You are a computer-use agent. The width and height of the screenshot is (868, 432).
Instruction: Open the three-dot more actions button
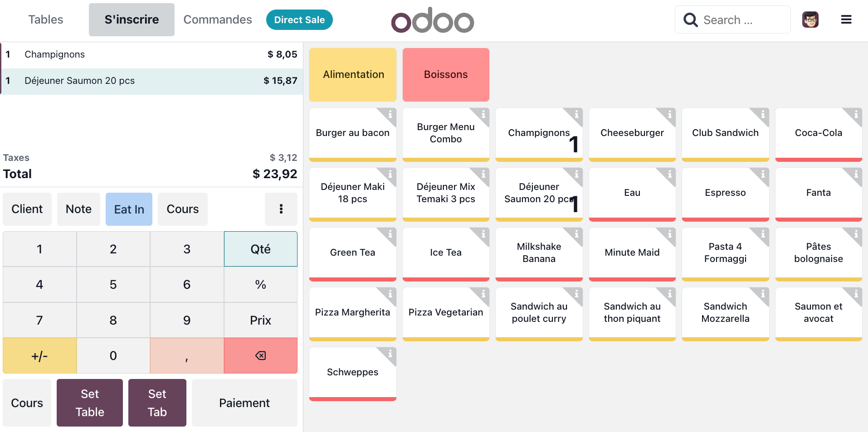tap(281, 209)
